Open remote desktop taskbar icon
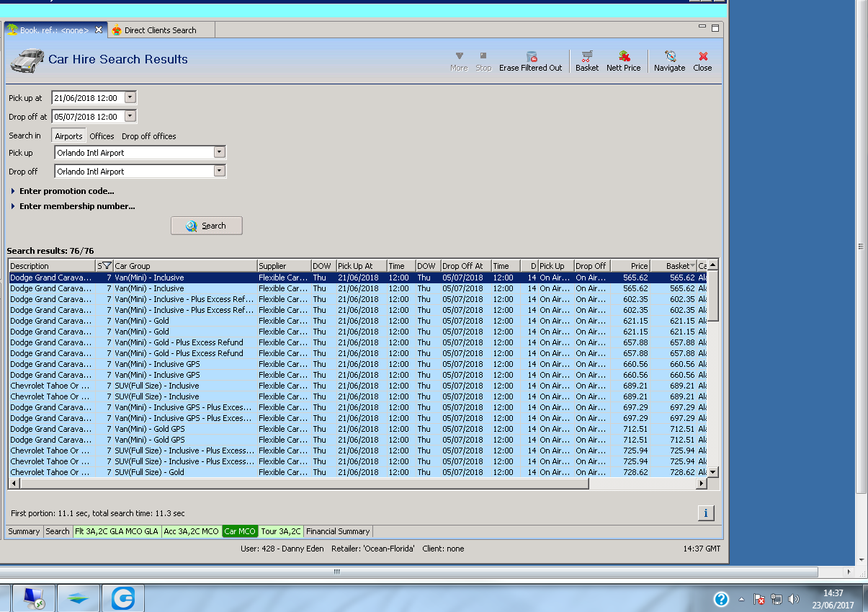868x612 pixels. [33, 598]
